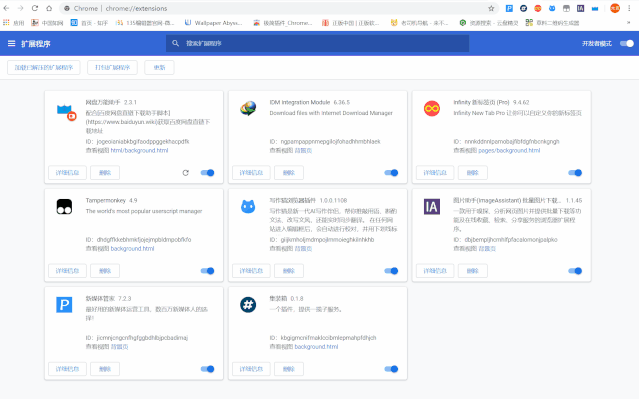Open the Chrome extensions site bookmark
Viewport: 639px width, 399px height.
coord(283,23)
